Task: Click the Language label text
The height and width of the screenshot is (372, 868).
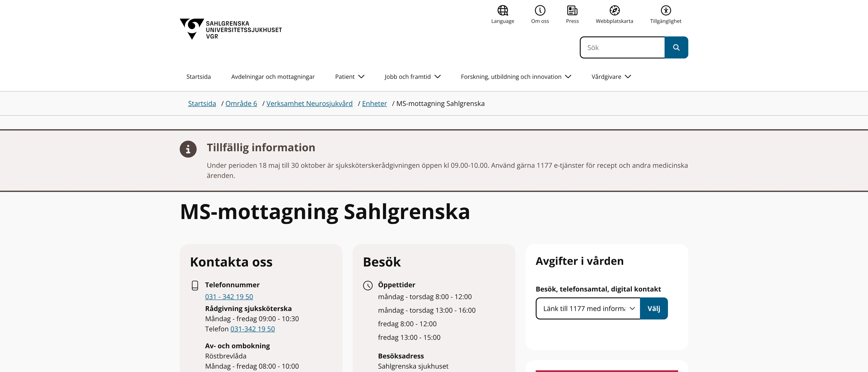Action: [502, 21]
